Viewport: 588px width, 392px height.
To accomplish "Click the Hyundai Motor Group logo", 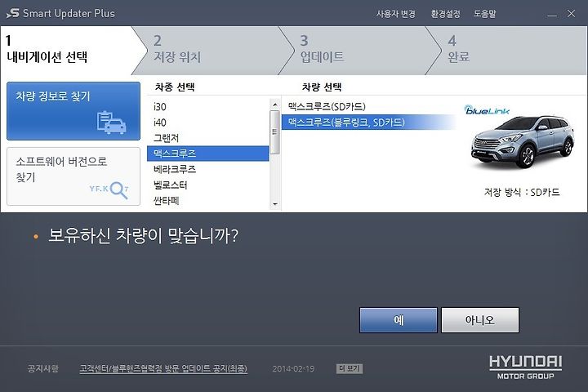I will [525, 367].
